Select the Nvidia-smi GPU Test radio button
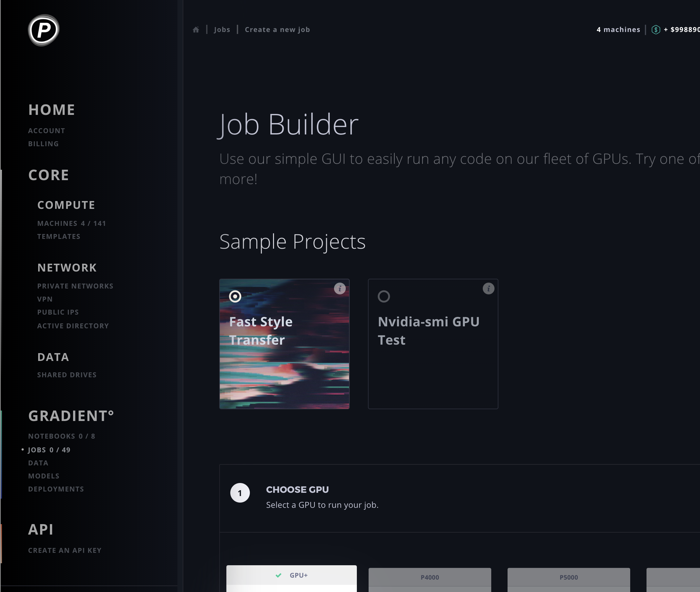Screen dimensions: 700x592 (384, 296)
